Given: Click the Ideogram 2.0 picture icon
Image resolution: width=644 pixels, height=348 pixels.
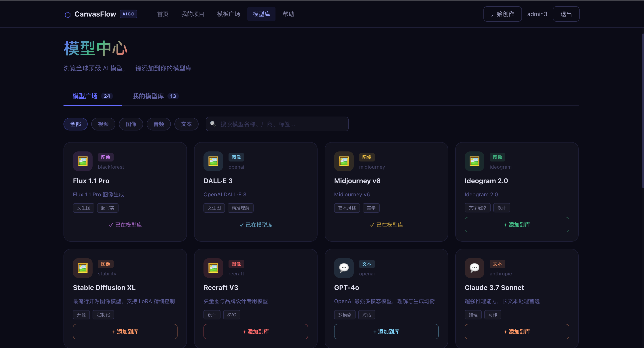Looking at the screenshot, I should 474,161.
